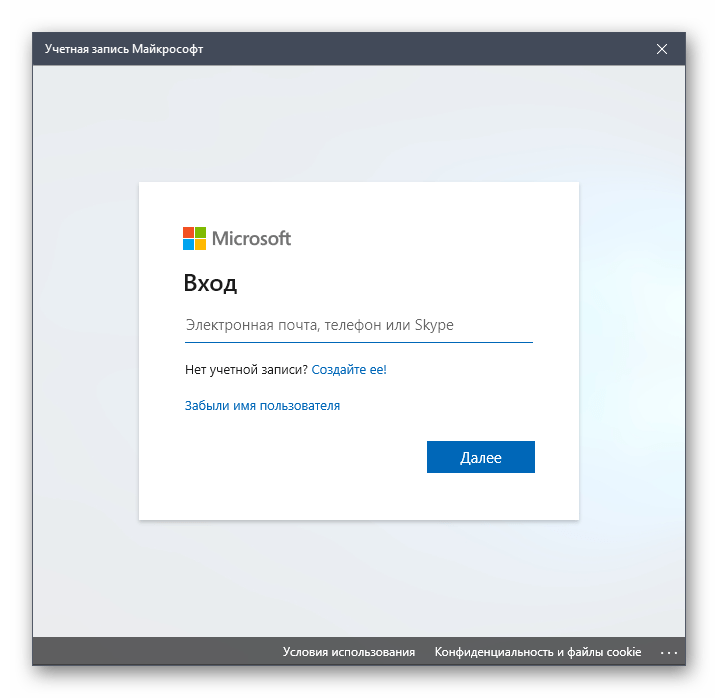This screenshot has width=718, height=698.
Task: Close the Учетная запись Майкрософт window
Action: [662, 49]
